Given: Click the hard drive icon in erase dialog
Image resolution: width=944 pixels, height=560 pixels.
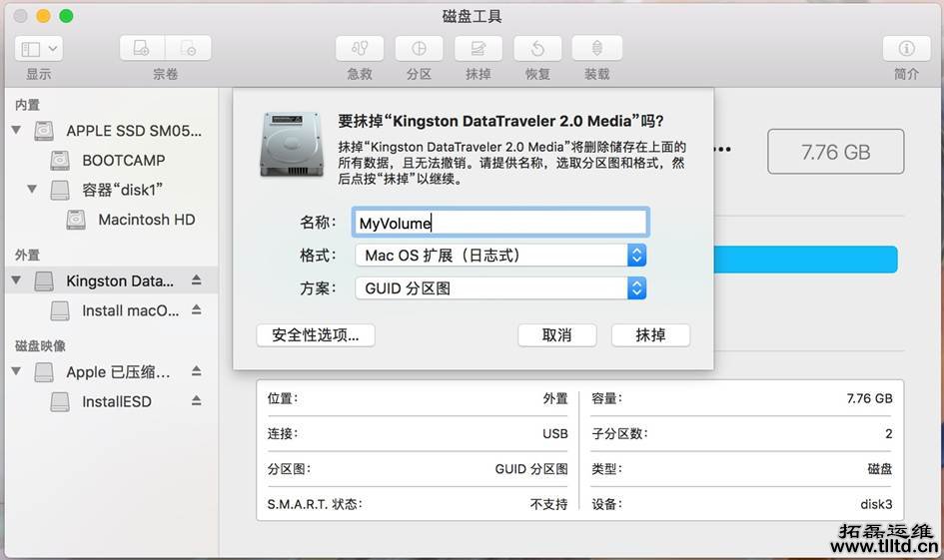Looking at the screenshot, I should click(292, 145).
